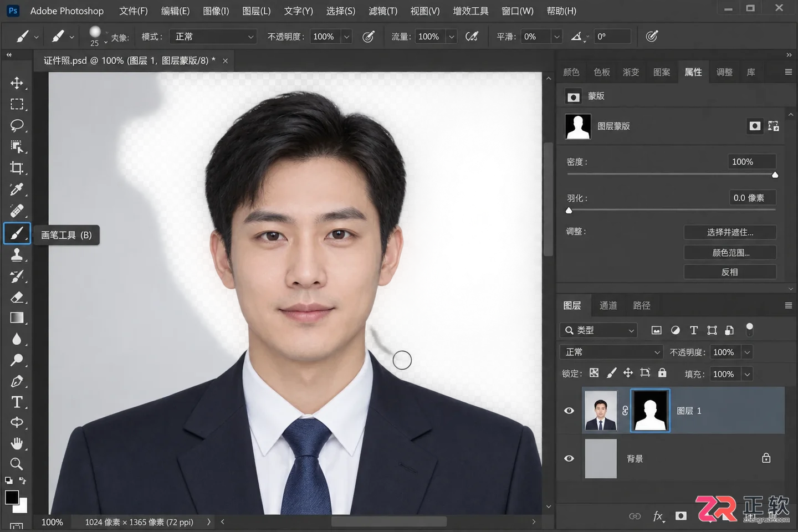Close the 证件照.psd document tab
The width and height of the screenshot is (798, 532).
click(225, 61)
